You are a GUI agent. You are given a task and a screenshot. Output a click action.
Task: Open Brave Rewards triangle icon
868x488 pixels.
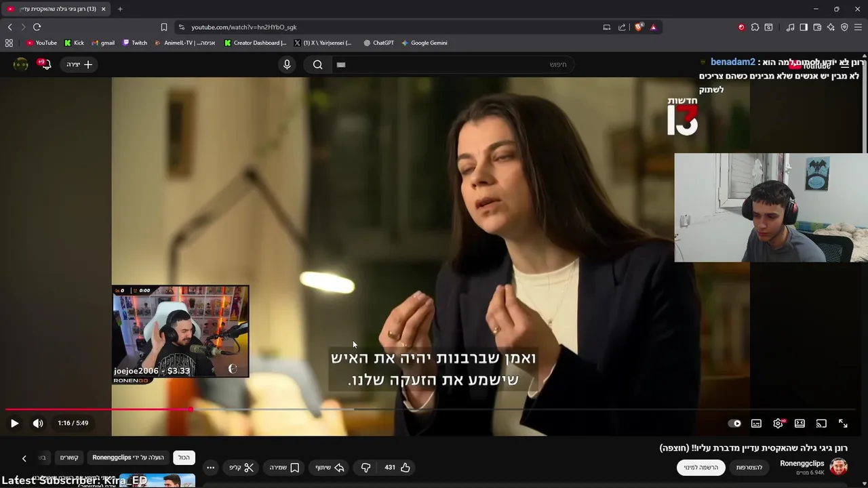[x=653, y=27]
